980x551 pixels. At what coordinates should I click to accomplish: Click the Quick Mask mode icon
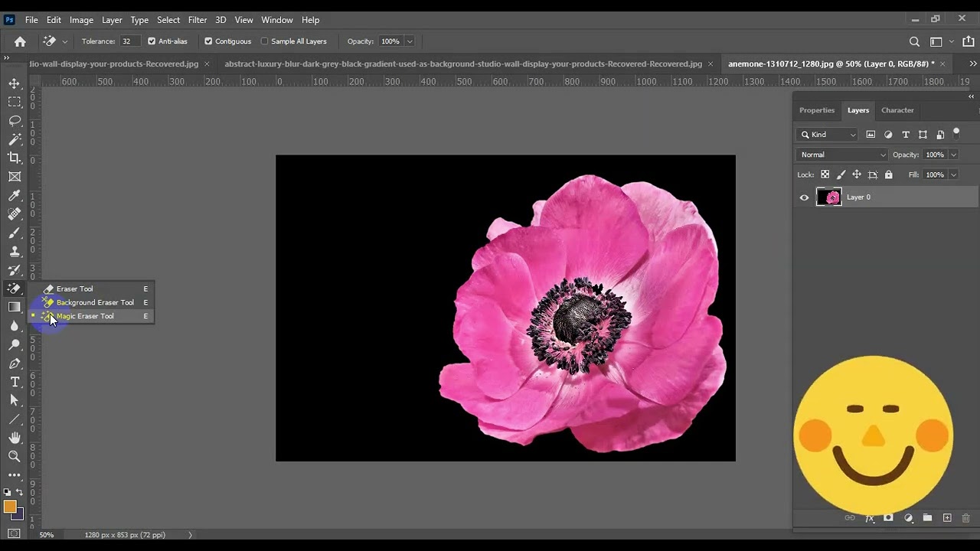pyautogui.click(x=14, y=534)
